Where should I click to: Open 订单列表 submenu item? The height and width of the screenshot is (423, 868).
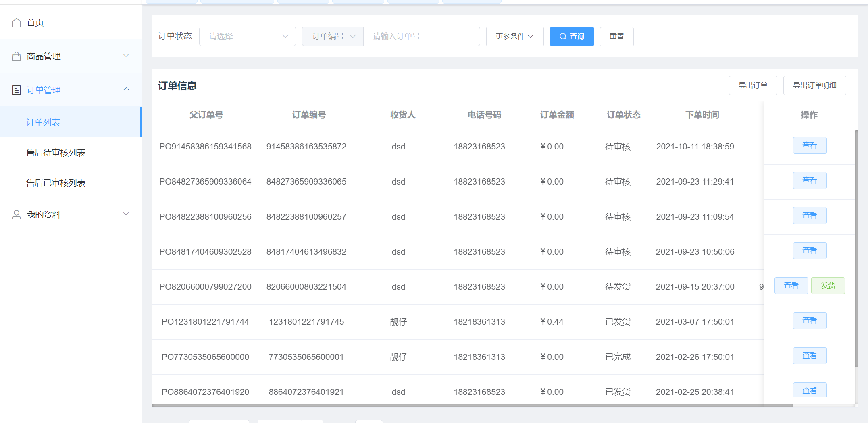tap(71, 122)
